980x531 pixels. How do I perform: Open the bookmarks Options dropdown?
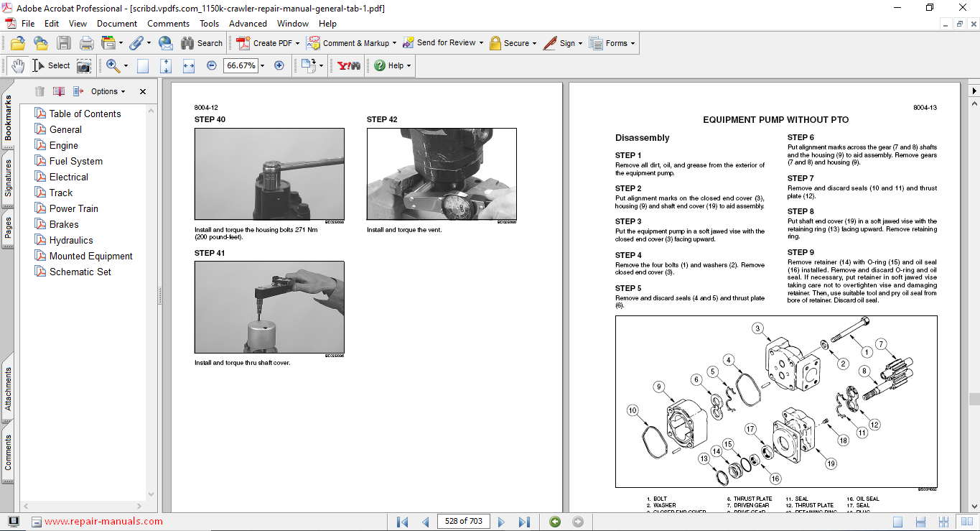tap(108, 91)
